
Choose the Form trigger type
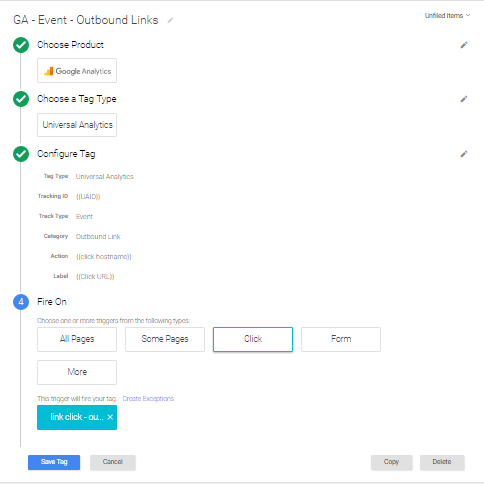coord(341,339)
